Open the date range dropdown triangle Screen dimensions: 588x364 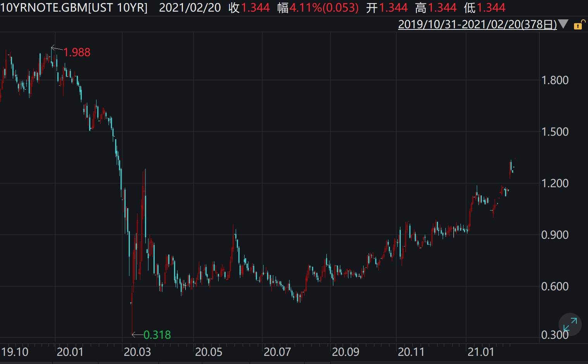click(563, 24)
